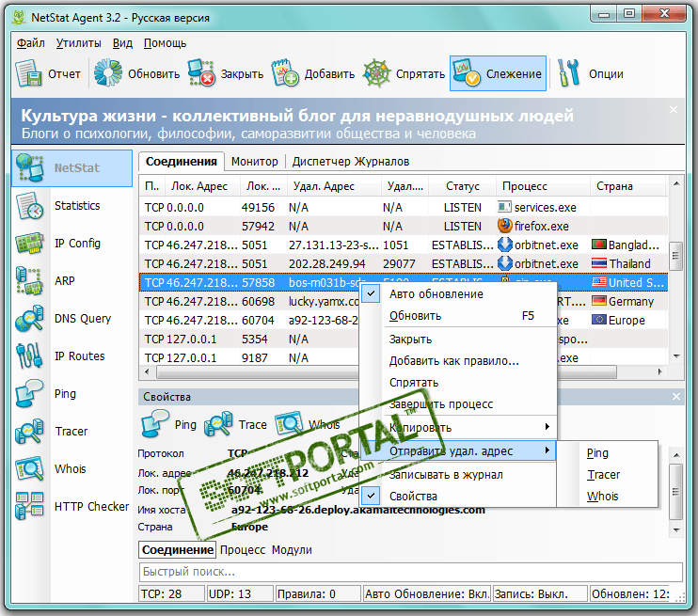698x616 pixels.
Task: Open the Whois sidebar icon
Action: (x=29, y=468)
